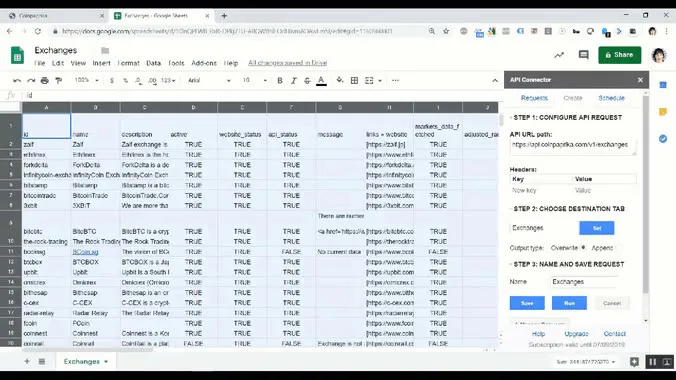The image size is (676, 380).
Task: Print the spreadsheet
Action: (45, 81)
